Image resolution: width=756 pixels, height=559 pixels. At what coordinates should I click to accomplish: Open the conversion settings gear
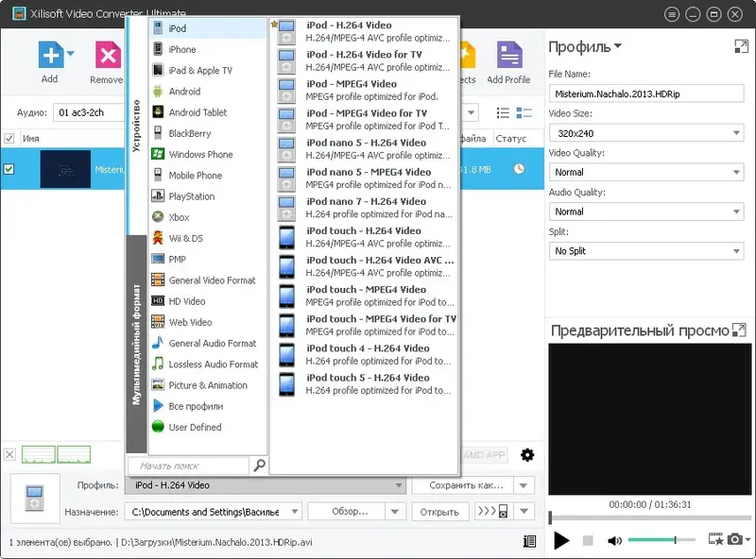[526, 454]
